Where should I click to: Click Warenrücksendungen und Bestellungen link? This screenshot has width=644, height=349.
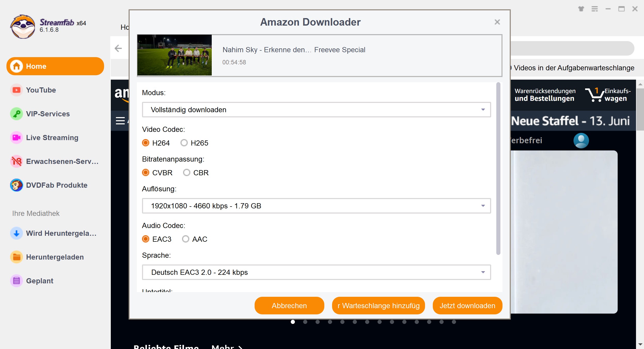click(x=545, y=95)
